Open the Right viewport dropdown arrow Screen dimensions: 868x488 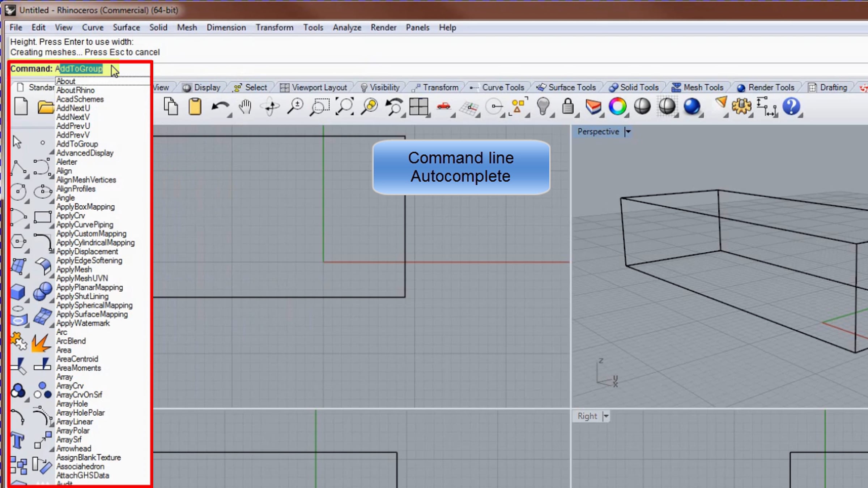(606, 416)
